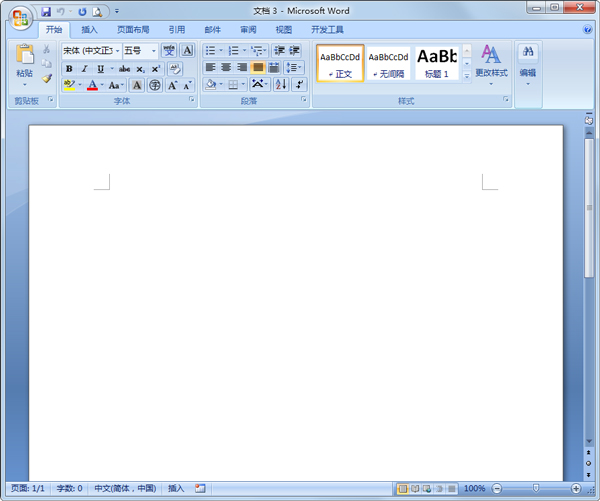
Task: Click the Format Painter brush icon
Action: (x=46, y=79)
